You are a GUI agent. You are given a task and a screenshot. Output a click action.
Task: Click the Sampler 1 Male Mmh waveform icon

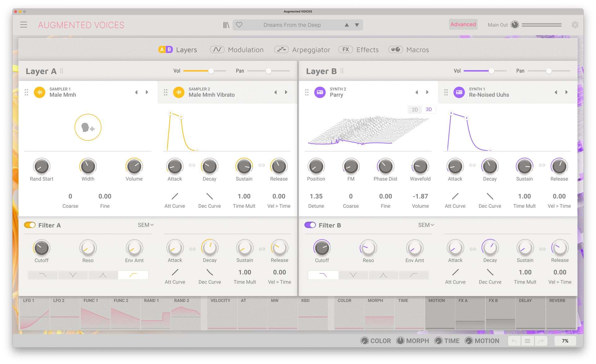point(39,92)
